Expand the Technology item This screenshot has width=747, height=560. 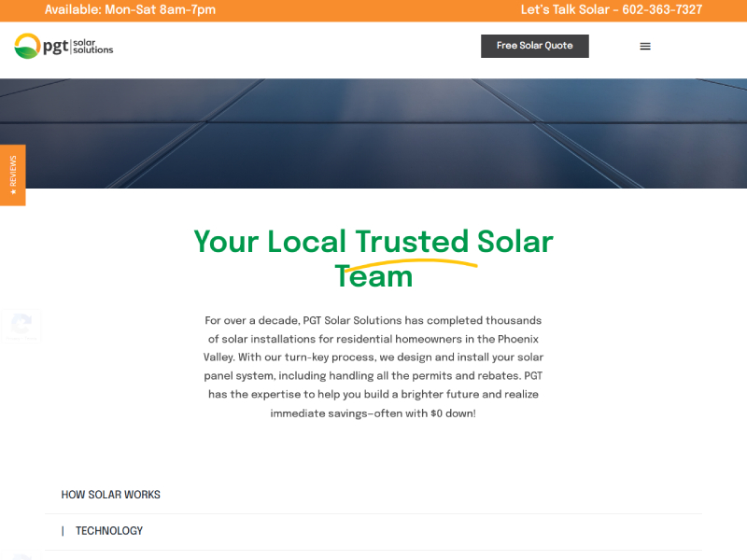coord(109,531)
